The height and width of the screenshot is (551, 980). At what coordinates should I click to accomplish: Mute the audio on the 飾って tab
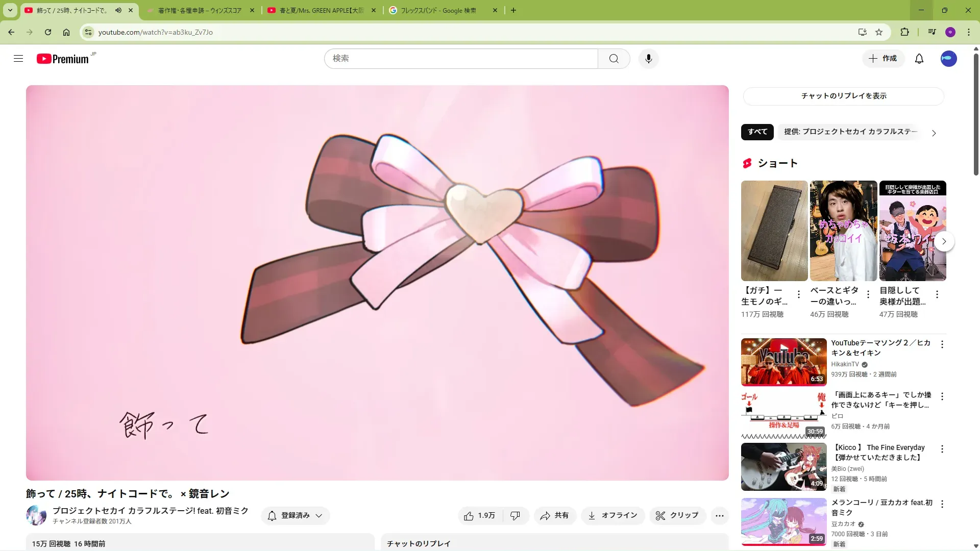(x=118, y=10)
